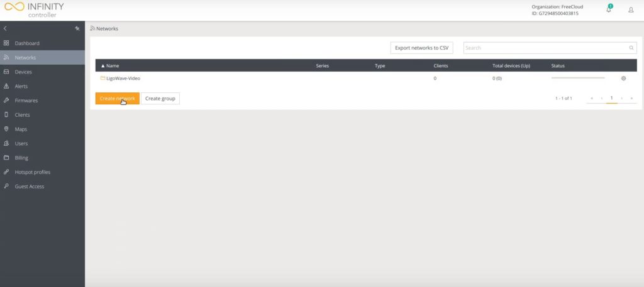Select page 1 in pagination
The image size is (644, 287).
coord(611,98)
